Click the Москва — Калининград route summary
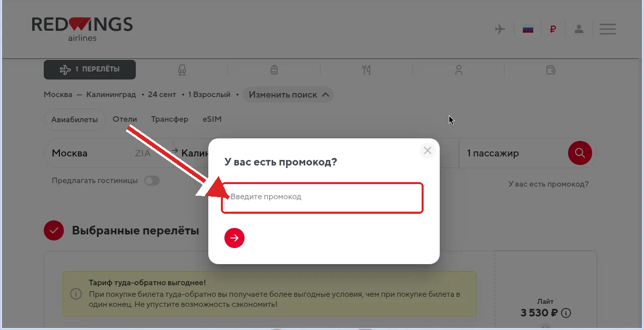Viewport: 644px width, 330px height. point(90,95)
